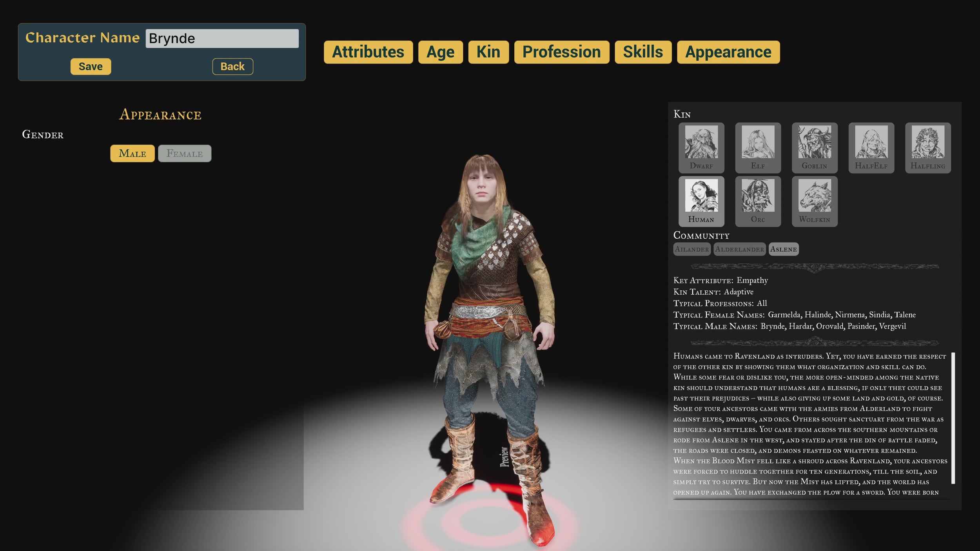Viewport: 980px width, 551px height.
Task: Select the HalfElf kin portrait
Action: tap(871, 147)
